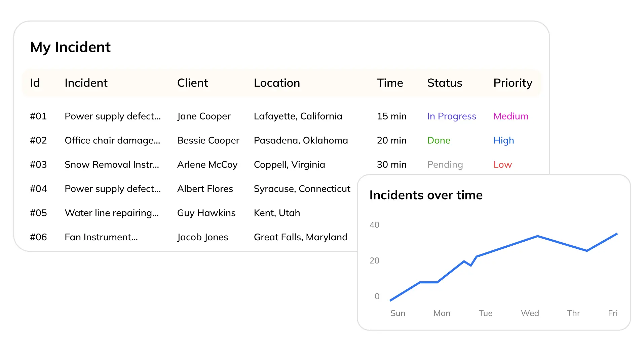Select incident id #02
This screenshot has width=644, height=351.
38,140
